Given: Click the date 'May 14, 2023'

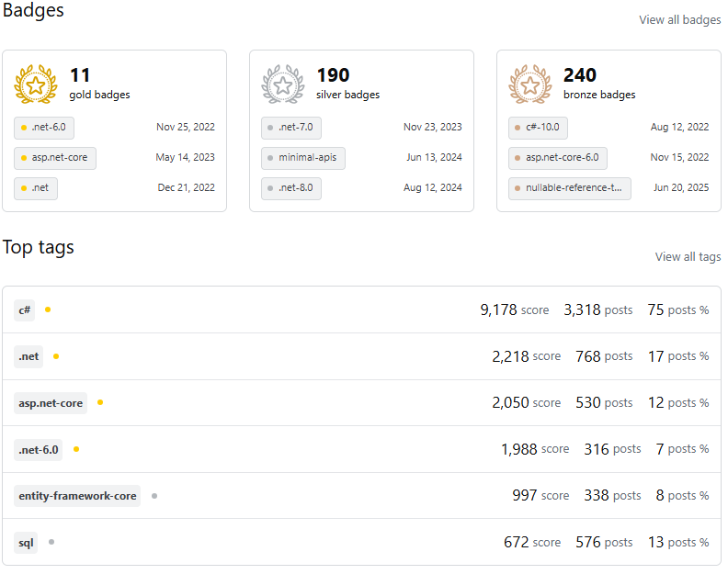Looking at the screenshot, I should (x=186, y=158).
